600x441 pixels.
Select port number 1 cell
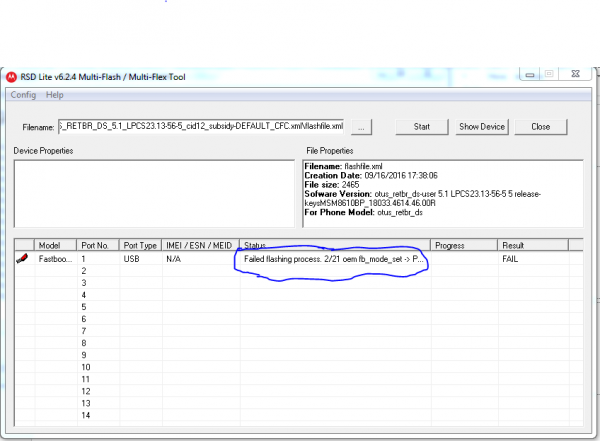(x=98, y=259)
